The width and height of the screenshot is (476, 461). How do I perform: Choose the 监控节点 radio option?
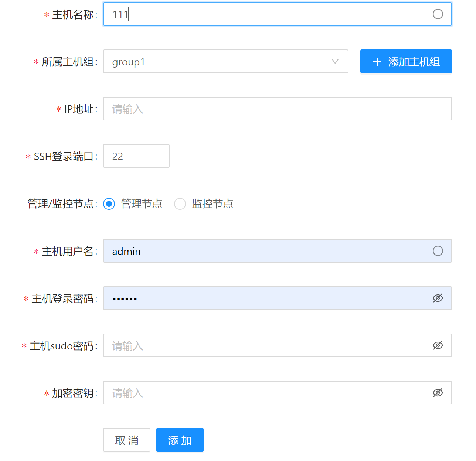[x=180, y=204]
